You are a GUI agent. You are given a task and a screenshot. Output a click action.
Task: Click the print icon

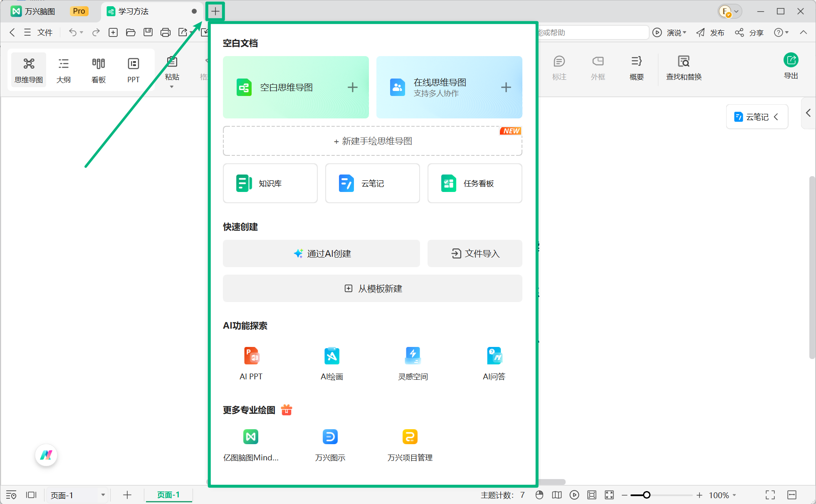coord(166,32)
